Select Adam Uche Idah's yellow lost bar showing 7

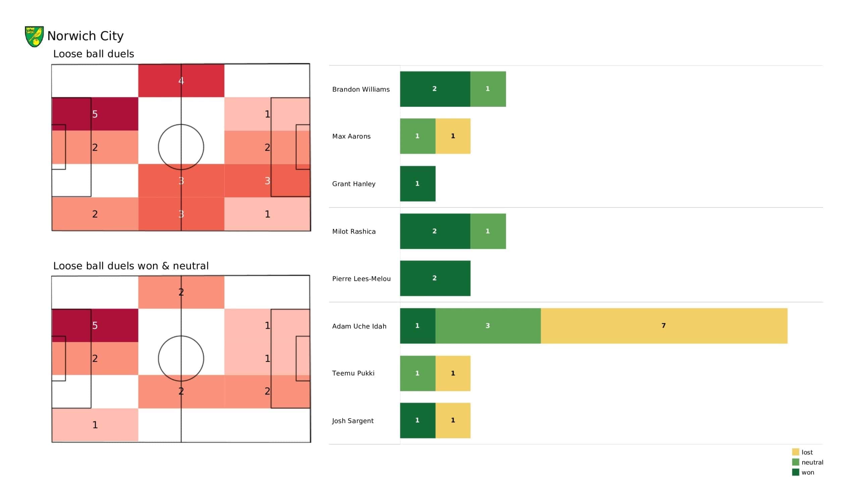click(664, 326)
